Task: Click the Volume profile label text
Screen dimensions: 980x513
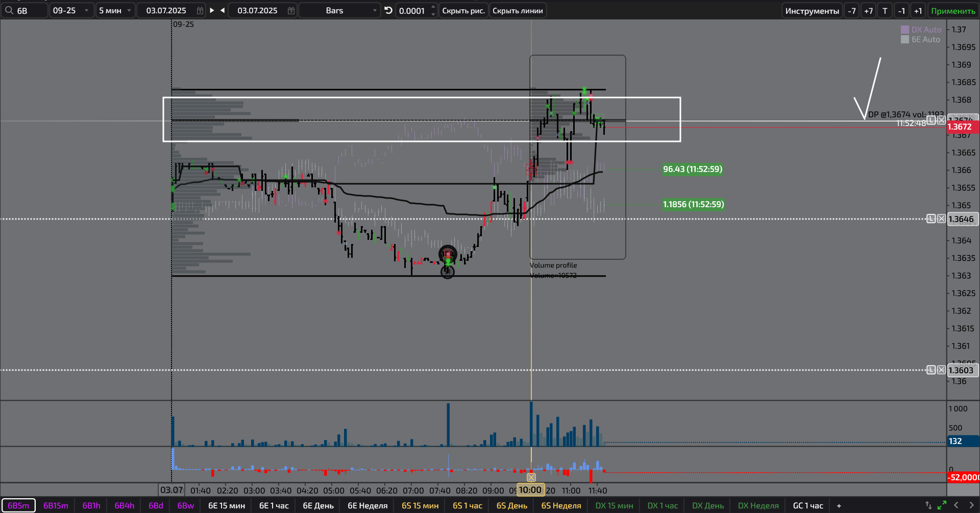Action: [x=553, y=265]
